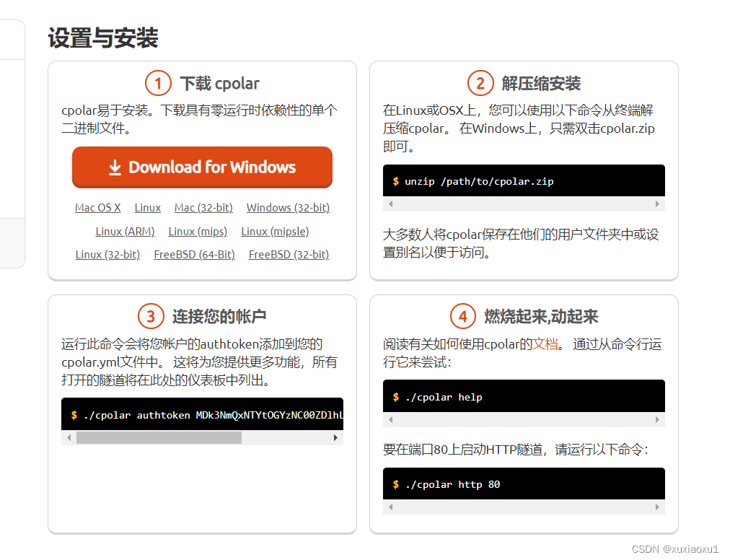Click the 燃烧起来,动起来 card heading
This screenshot has width=730, height=560.
541,317
